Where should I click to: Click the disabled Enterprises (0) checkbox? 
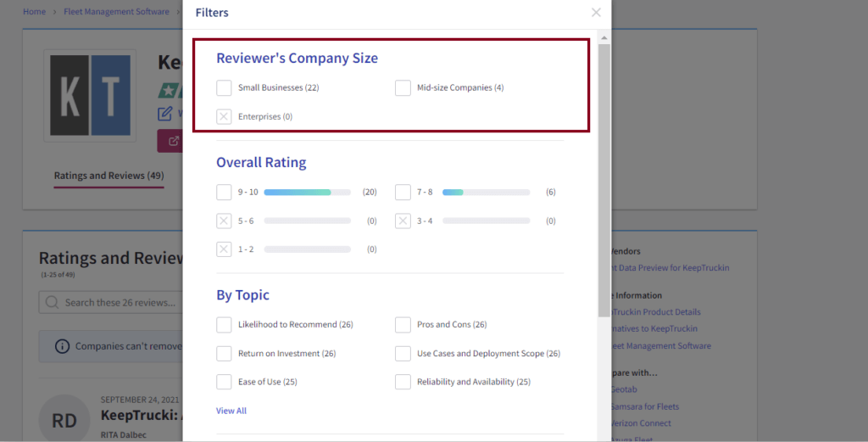pyautogui.click(x=224, y=116)
